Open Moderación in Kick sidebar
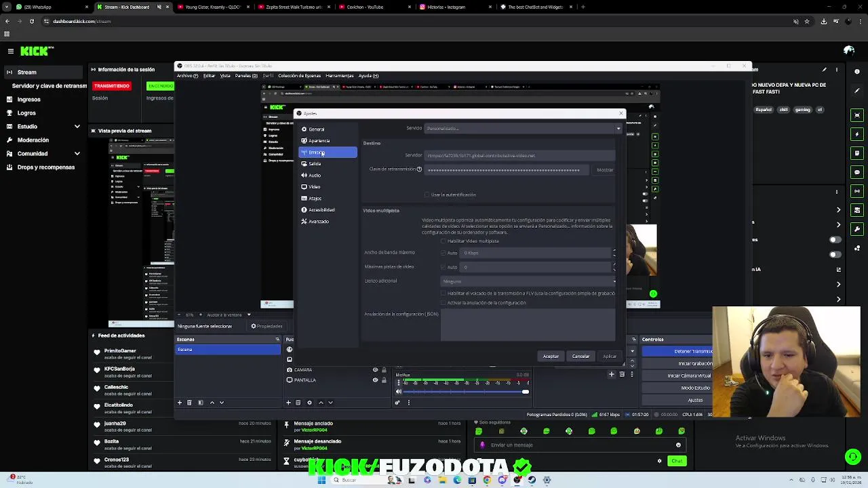 point(33,140)
